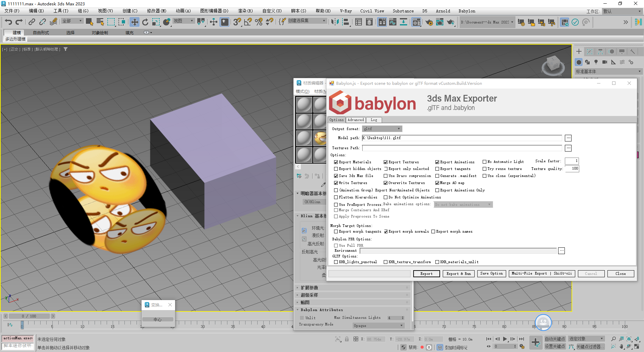Click the Mirror tool icon

(335, 22)
